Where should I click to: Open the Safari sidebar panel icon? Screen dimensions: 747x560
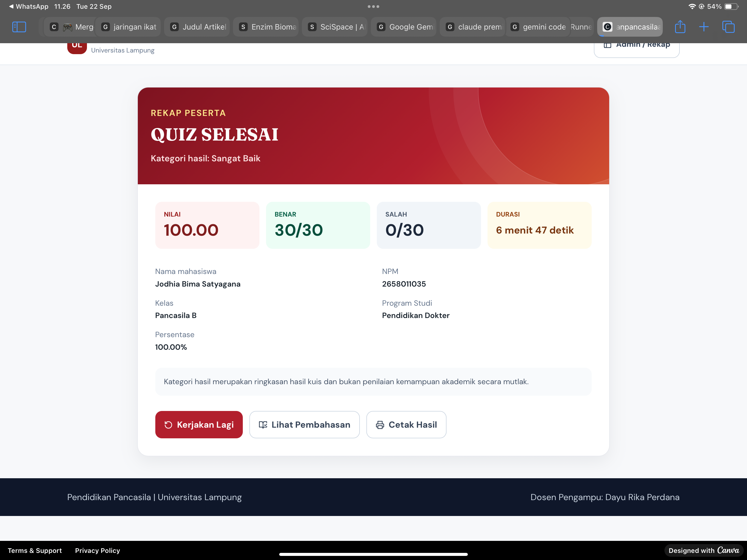[19, 27]
